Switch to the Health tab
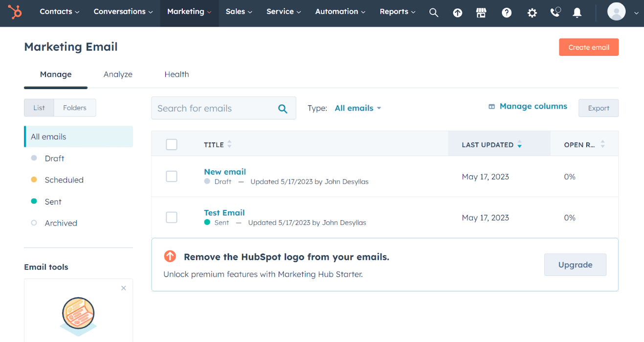Viewport: 644px width, 342px height. pyautogui.click(x=177, y=74)
